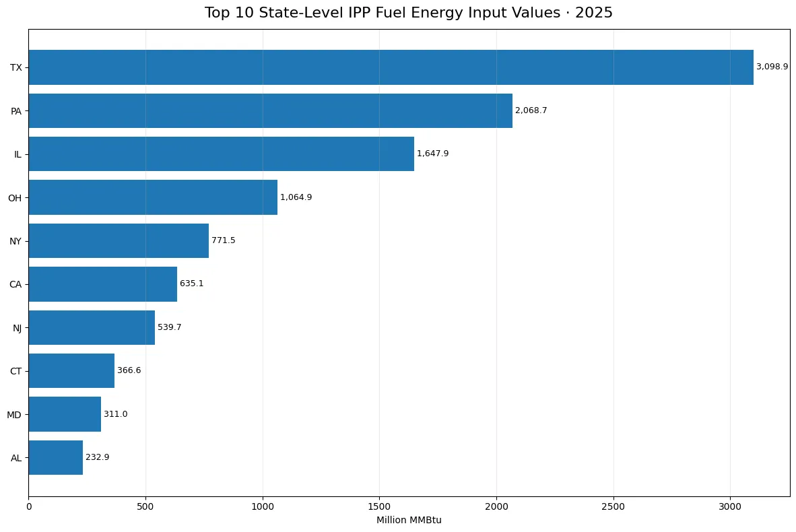
Task: Click the Texas bar in the chart
Action: (x=391, y=67)
